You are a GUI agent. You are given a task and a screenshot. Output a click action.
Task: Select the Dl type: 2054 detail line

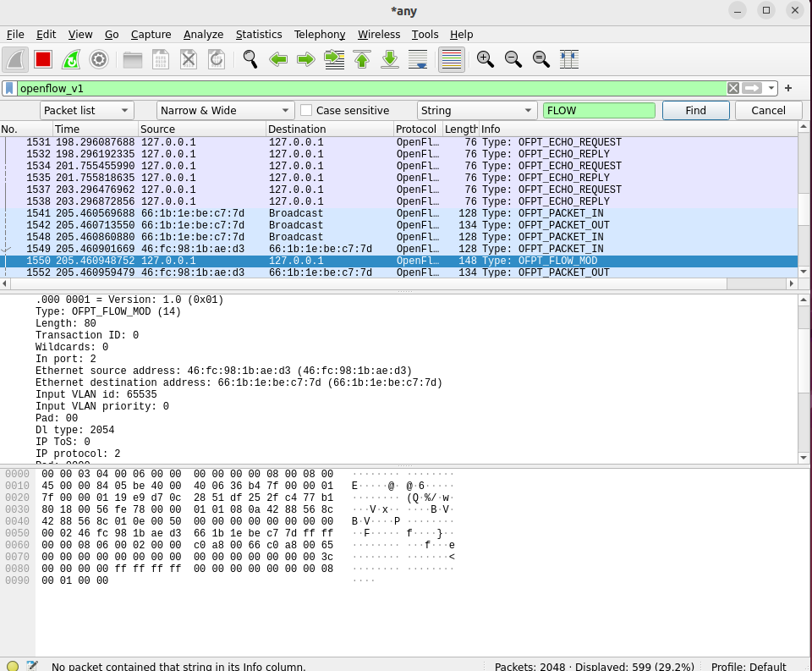coord(74,430)
